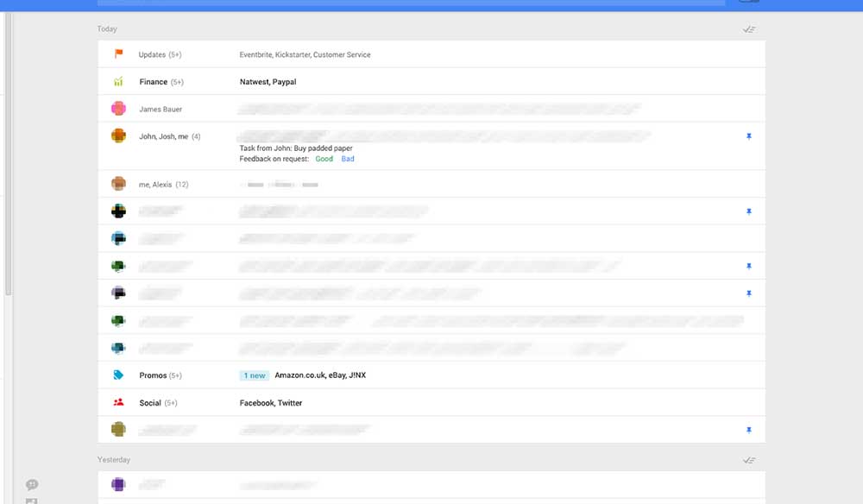Screen dimensions: 863x504
Task: Expand the Finance bundle with Natwest, Paypal
Action: pyautogui.click(x=268, y=82)
